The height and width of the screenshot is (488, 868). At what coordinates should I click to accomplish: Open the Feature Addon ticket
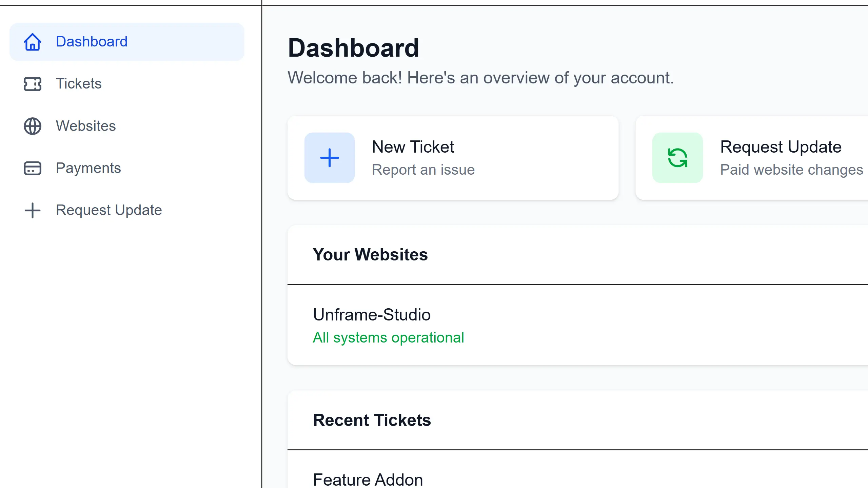click(x=368, y=480)
